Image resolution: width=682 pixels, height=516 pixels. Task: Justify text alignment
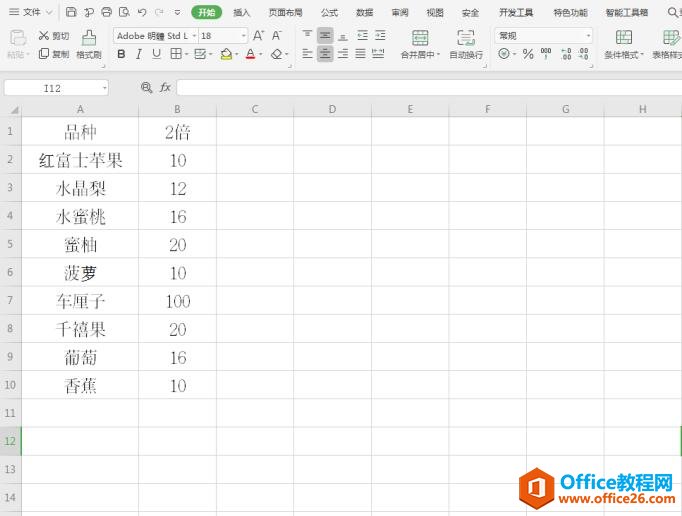click(360, 54)
